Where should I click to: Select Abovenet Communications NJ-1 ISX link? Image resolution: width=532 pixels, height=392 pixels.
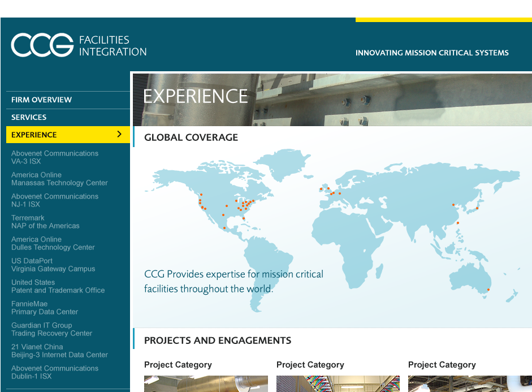tap(55, 200)
